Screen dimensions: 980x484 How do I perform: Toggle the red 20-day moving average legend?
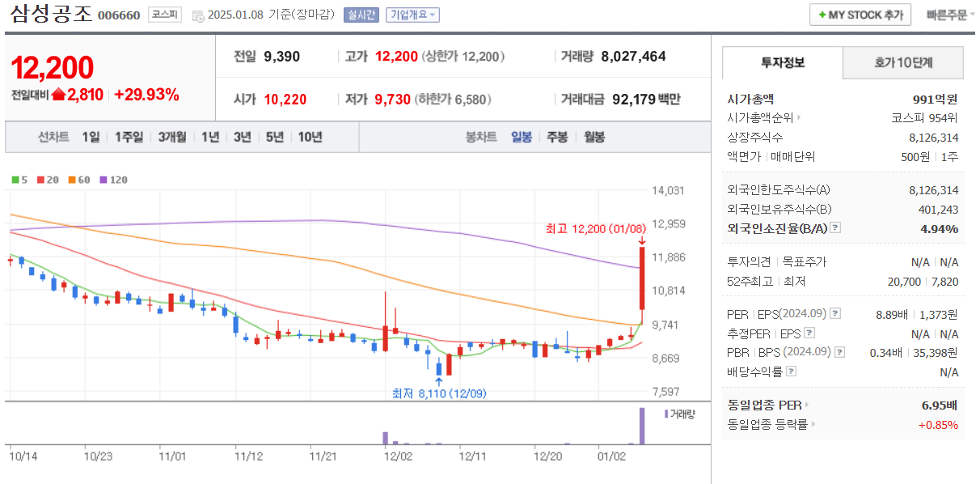click(x=49, y=180)
